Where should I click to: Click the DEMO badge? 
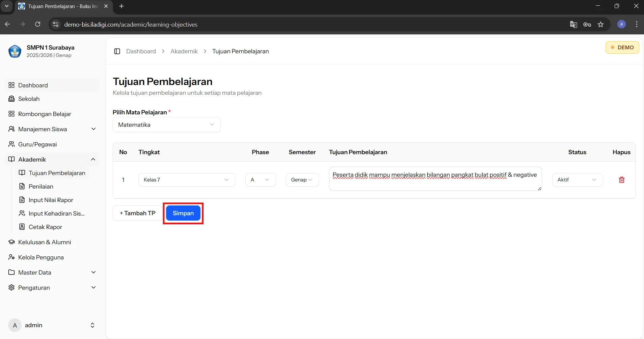click(622, 48)
